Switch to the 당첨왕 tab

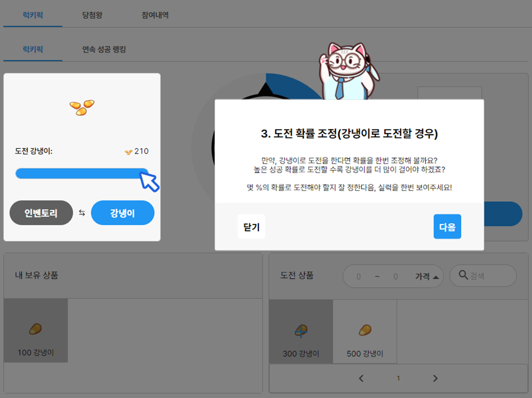coord(92,15)
